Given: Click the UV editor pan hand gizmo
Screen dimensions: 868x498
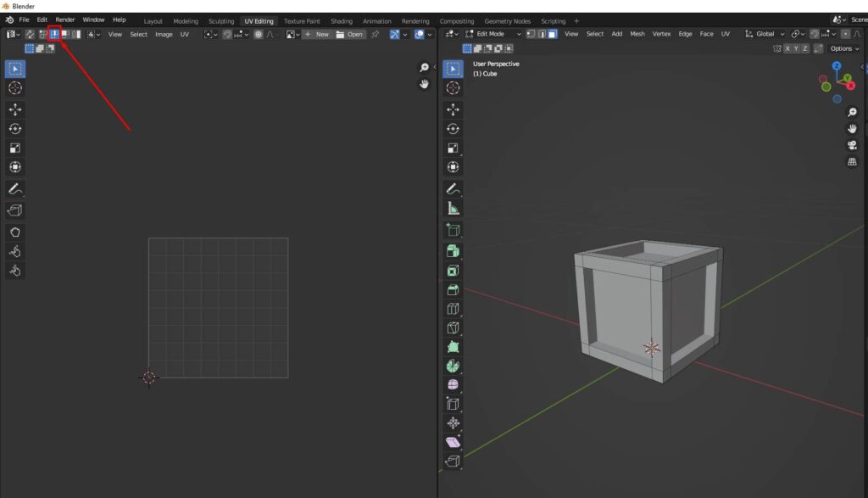Looking at the screenshot, I should (424, 84).
